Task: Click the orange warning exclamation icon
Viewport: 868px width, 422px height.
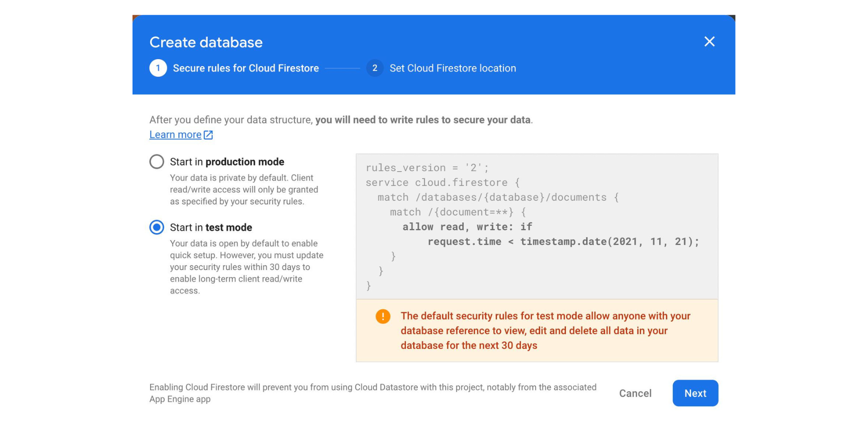Action: tap(383, 316)
